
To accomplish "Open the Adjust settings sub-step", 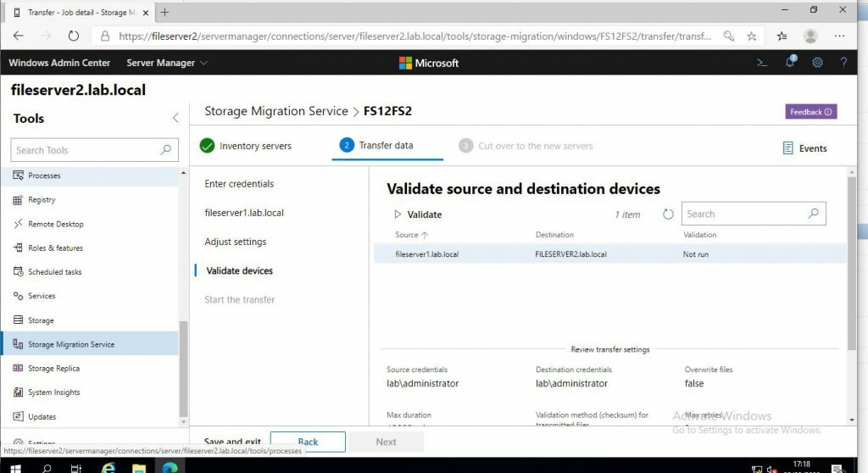I will [236, 242].
